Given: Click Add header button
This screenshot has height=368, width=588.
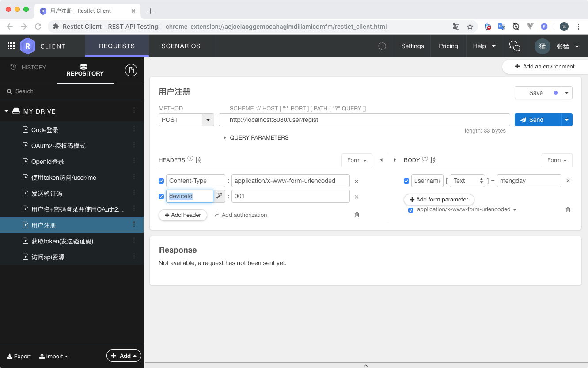Looking at the screenshot, I should [x=183, y=215].
